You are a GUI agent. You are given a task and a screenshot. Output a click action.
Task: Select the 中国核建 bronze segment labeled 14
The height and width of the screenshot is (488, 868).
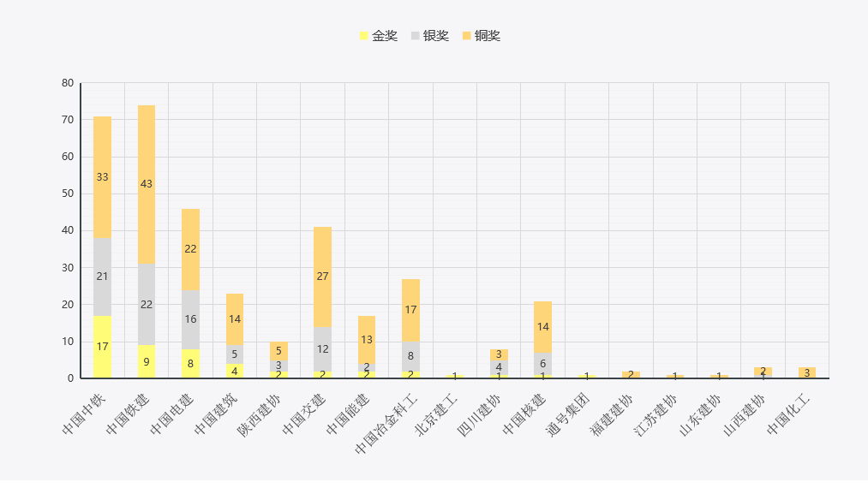(542, 326)
